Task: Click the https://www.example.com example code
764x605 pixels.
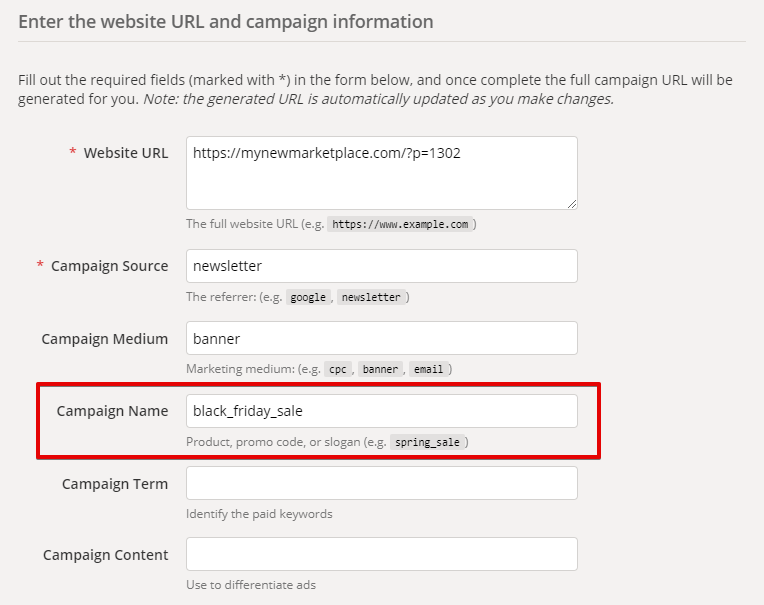Action: pyautogui.click(x=400, y=225)
